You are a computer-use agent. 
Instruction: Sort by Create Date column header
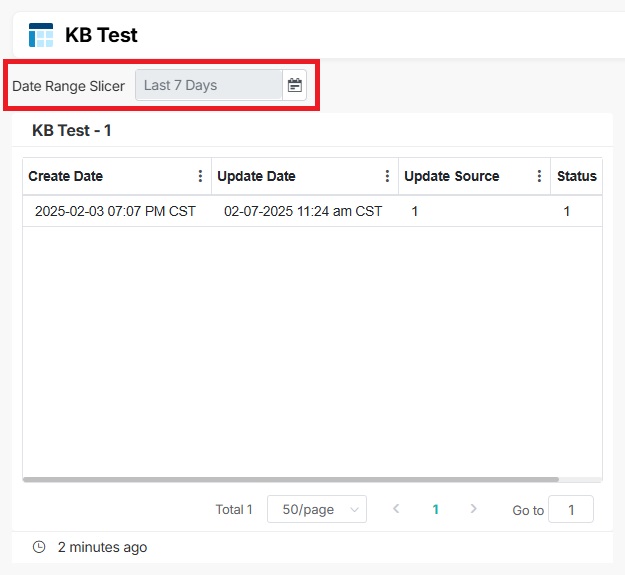66,176
